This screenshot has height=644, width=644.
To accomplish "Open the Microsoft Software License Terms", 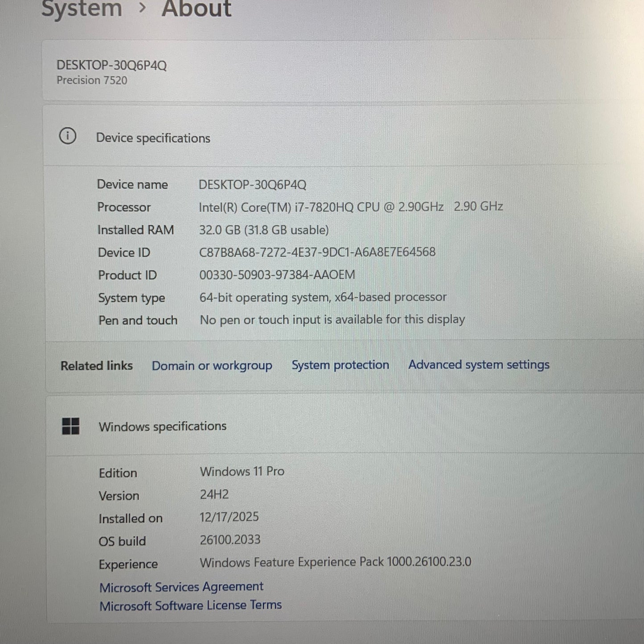I will (191, 605).
